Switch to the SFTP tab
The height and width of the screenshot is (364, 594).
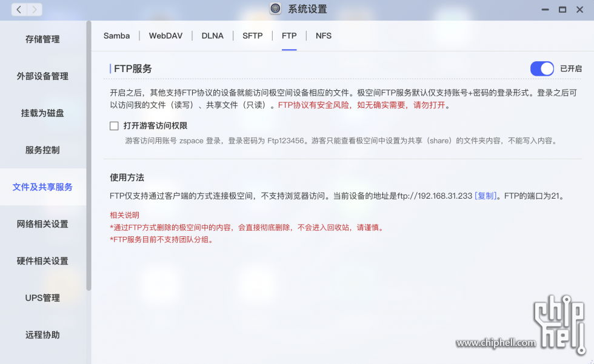253,36
